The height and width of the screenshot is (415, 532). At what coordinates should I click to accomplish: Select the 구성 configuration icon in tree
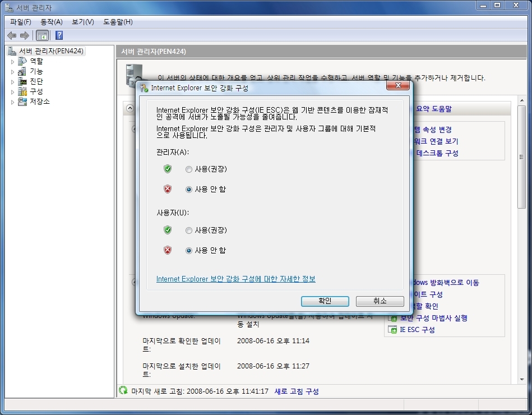coord(22,91)
